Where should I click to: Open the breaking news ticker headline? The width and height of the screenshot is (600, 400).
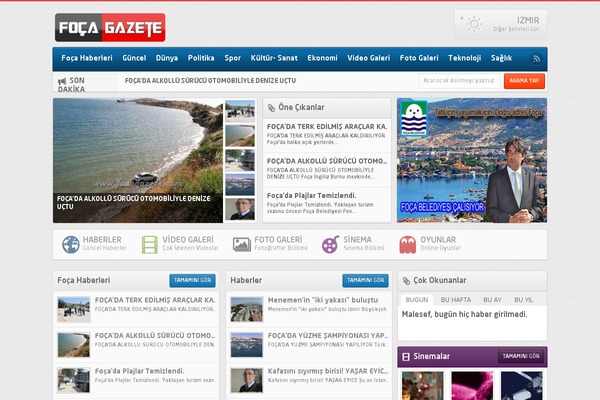pos(210,81)
